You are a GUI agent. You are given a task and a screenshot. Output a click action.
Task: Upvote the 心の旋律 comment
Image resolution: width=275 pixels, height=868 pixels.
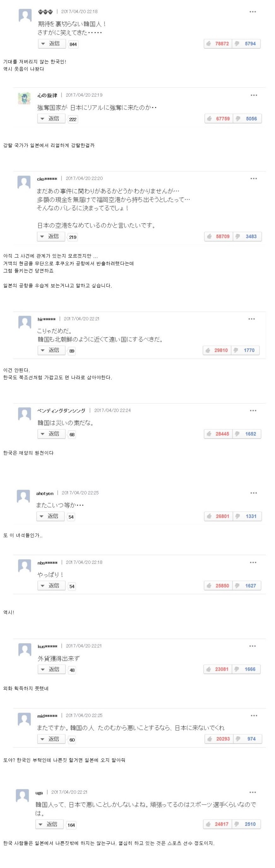tap(218, 119)
